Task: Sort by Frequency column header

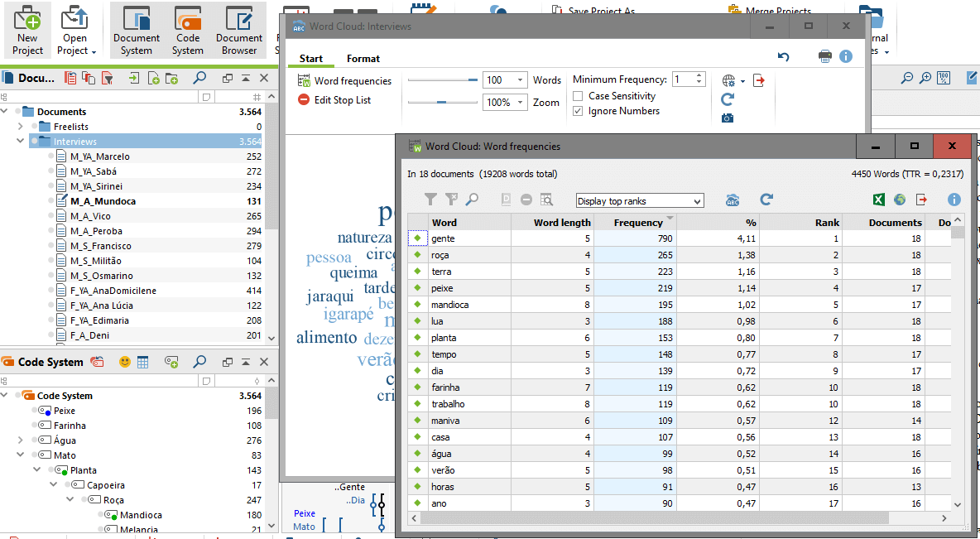Action: pyautogui.click(x=634, y=222)
